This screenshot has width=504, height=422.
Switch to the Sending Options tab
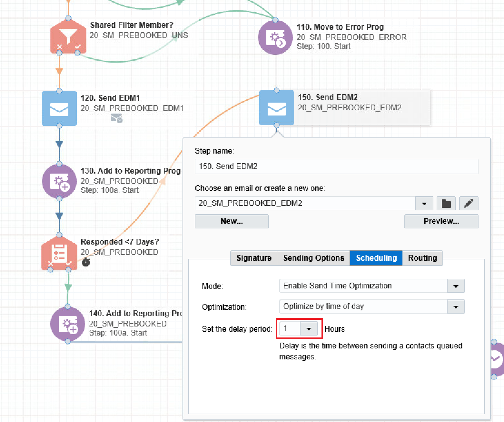coord(313,258)
